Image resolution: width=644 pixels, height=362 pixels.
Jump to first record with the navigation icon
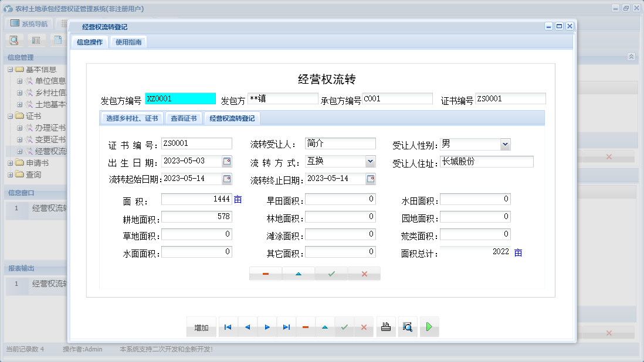tap(228, 326)
